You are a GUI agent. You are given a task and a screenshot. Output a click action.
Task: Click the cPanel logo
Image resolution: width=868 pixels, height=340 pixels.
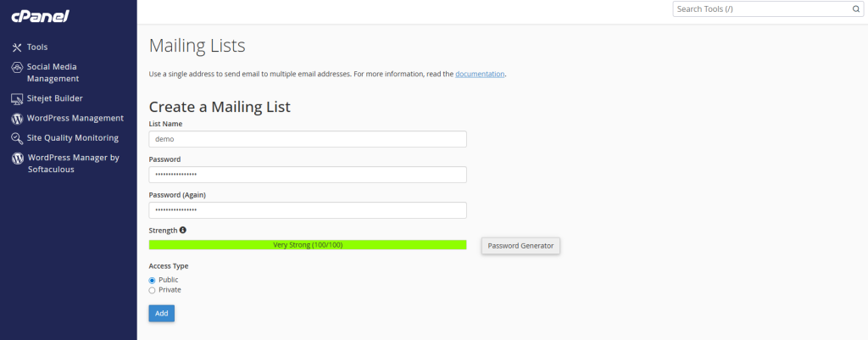[x=40, y=16]
